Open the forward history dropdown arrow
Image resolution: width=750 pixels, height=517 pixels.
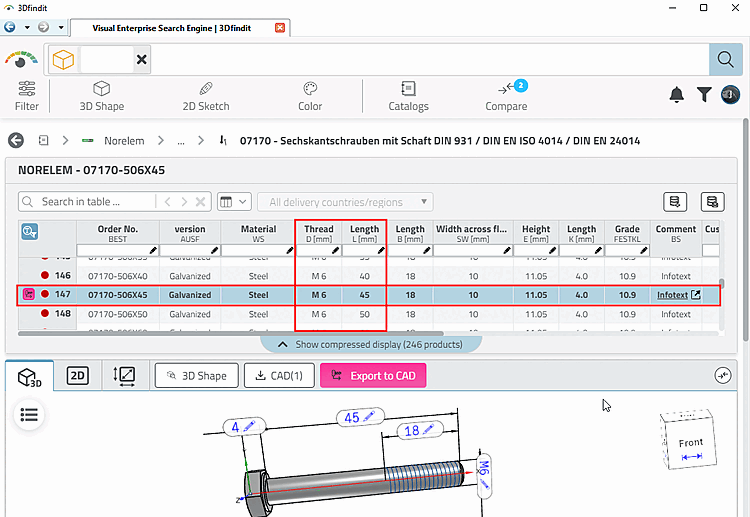pyautogui.click(x=61, y=28)
